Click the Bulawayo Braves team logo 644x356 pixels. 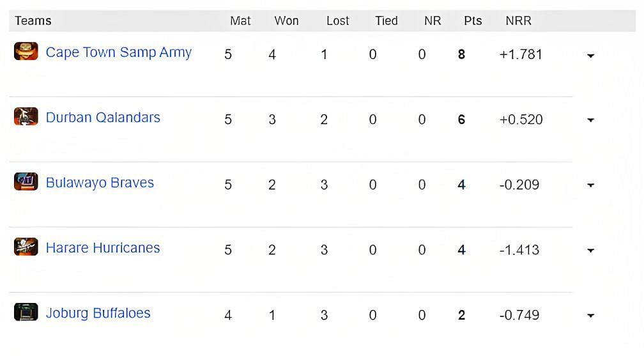tap(26, 182)
